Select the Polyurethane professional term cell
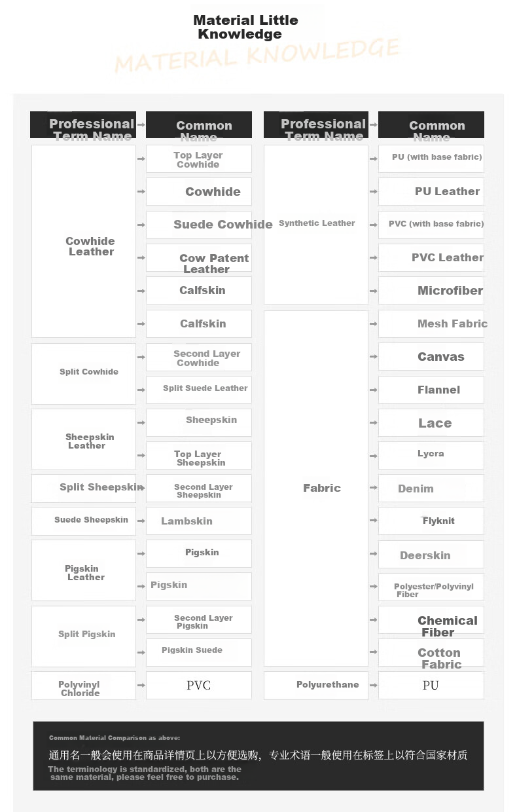Screen dimensions: 517x812 pos(316,685)
